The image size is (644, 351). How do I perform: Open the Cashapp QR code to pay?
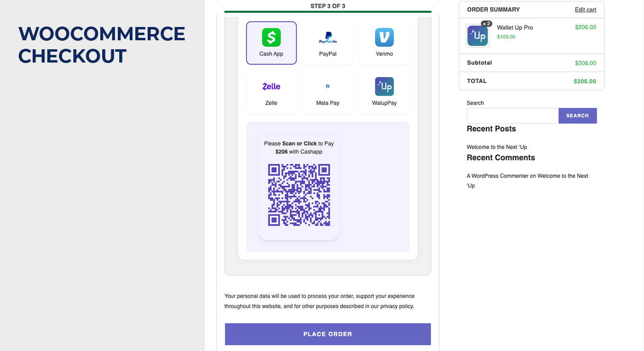(299, 195)
